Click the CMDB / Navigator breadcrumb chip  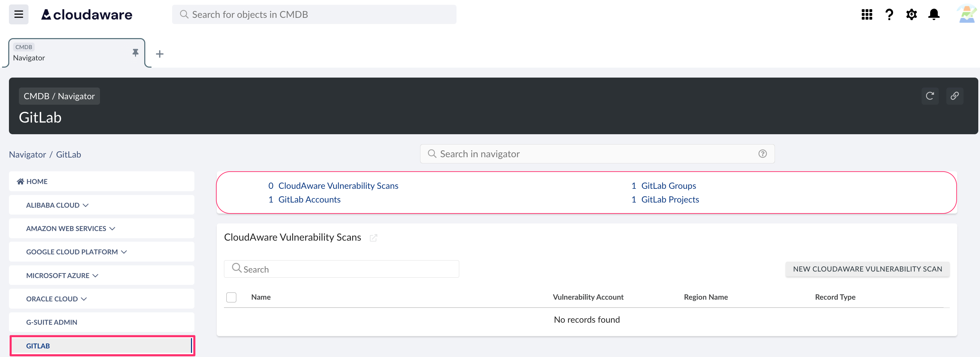(x=59, y=96)
